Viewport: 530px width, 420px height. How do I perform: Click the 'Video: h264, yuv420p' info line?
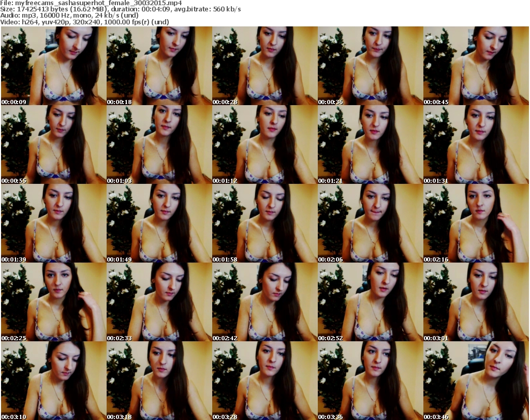click(x=84, y=22)
